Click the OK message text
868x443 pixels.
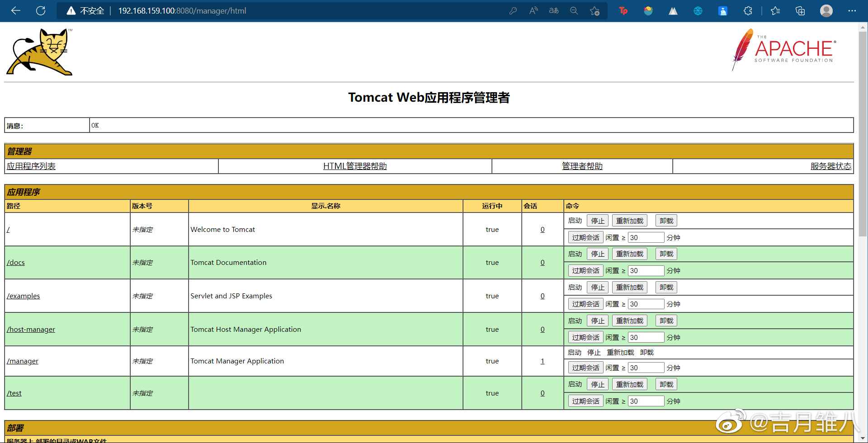(x=95, y=125)
